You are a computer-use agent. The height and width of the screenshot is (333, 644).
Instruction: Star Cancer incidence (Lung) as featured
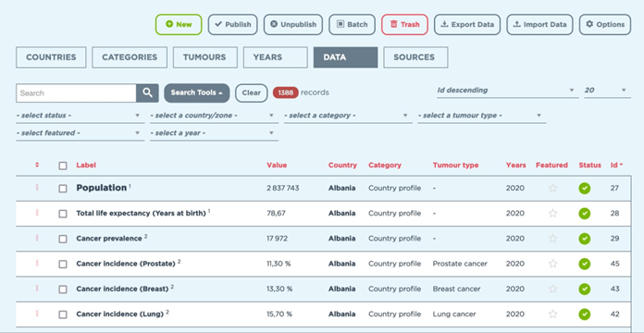pos(552,314)
